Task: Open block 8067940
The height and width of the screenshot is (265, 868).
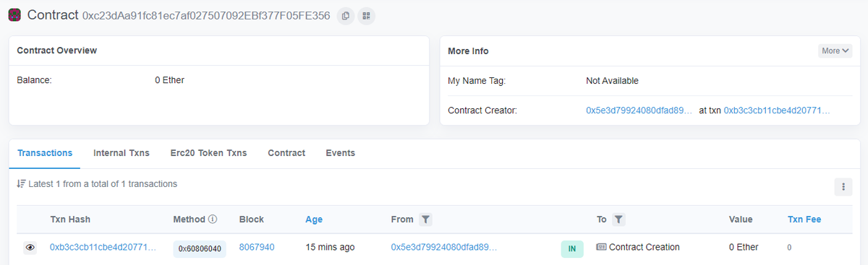Action: point(257,247)
